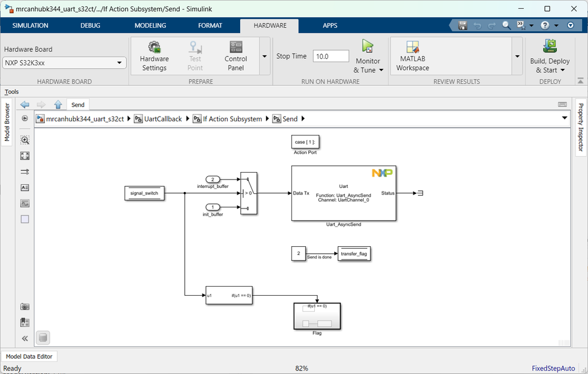This screenshot has width=588, height=374.
Task: Select the Switch block with > 0 condition
Action: click(x=248, y=193)
